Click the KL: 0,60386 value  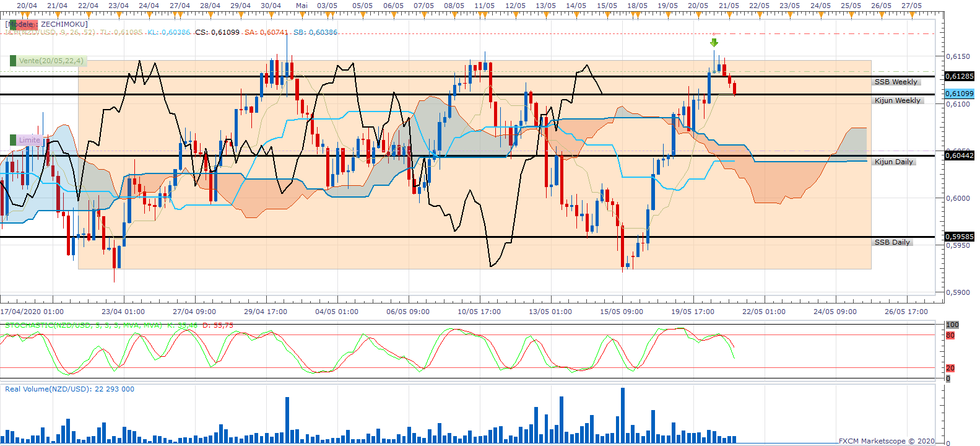[x=168, y=32]
